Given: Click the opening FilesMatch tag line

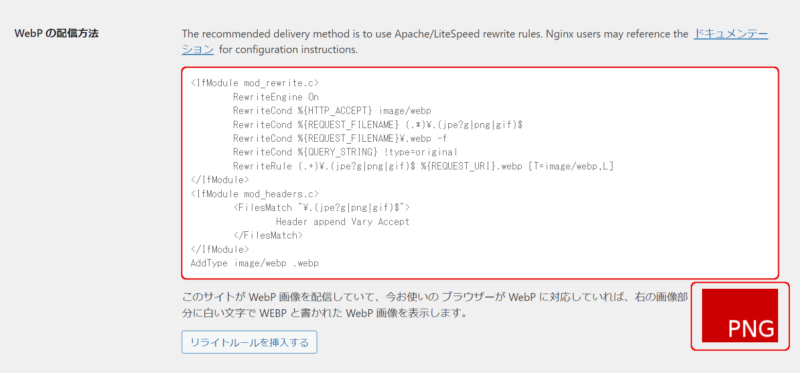Looking at the screenshot, I should click(x=321, y=208).
